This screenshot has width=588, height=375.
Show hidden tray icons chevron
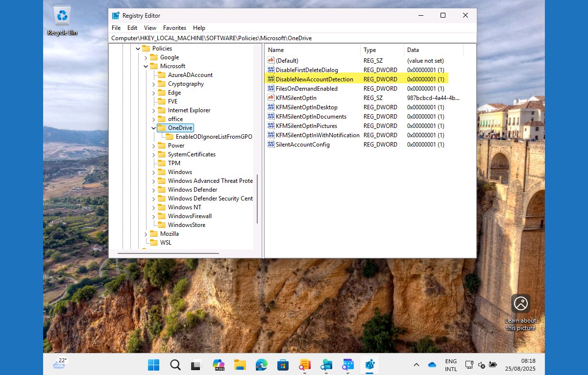click(416, 365)
